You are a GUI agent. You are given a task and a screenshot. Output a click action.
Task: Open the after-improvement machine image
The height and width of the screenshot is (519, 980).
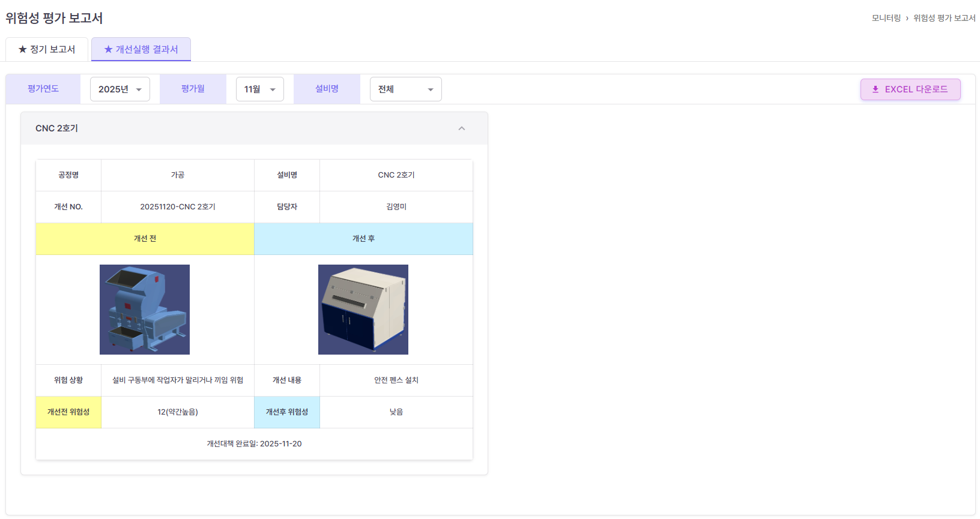pyautogui.click(x=363, y=310)
